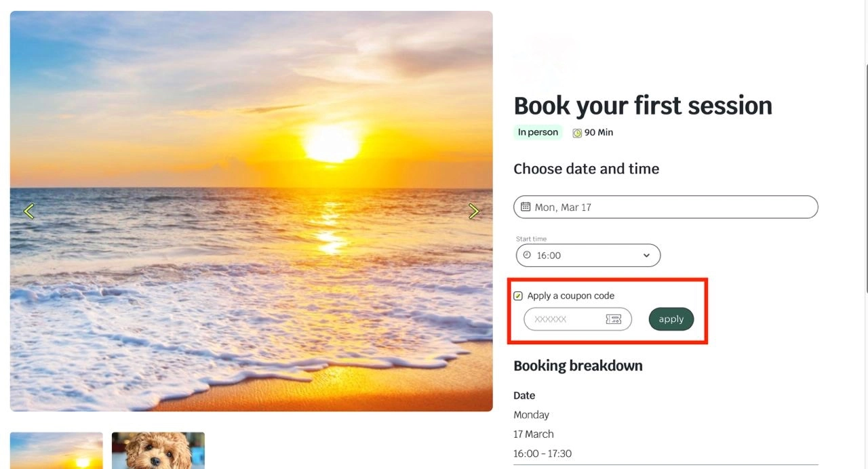Go back a photo using the left arrow
Screen dimensions: 868x469
(28, 211)
